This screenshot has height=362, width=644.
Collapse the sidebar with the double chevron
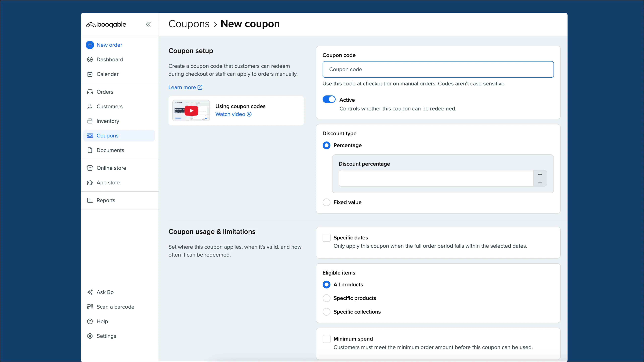pyautogui.click(x=148, y=24)
